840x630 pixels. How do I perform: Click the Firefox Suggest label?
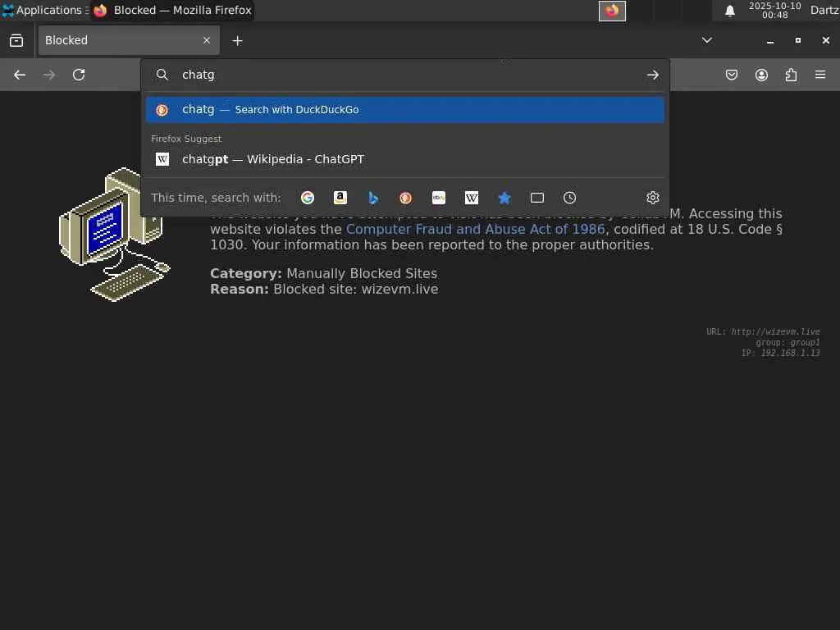(x=186, y=139)
